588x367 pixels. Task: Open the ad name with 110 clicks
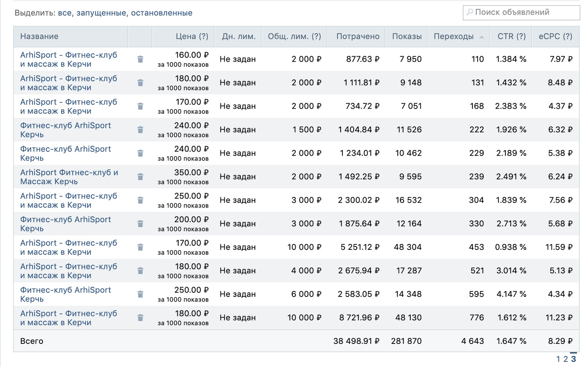point(68,60)
